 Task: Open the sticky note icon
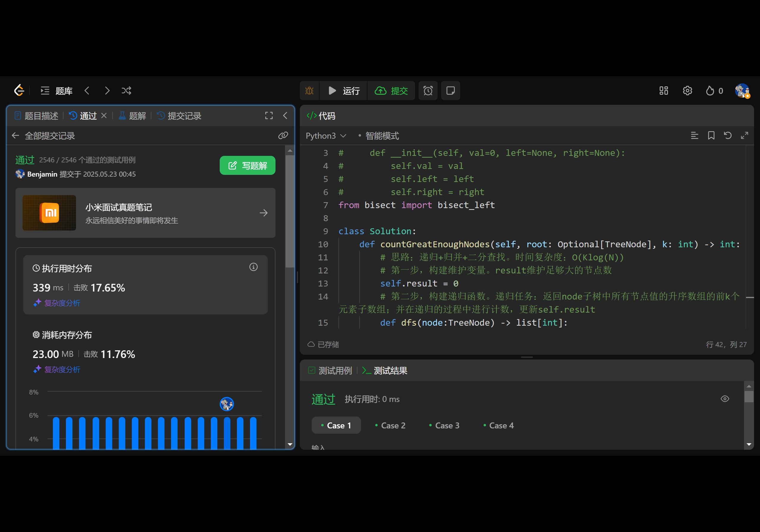[x=450, y=91]
